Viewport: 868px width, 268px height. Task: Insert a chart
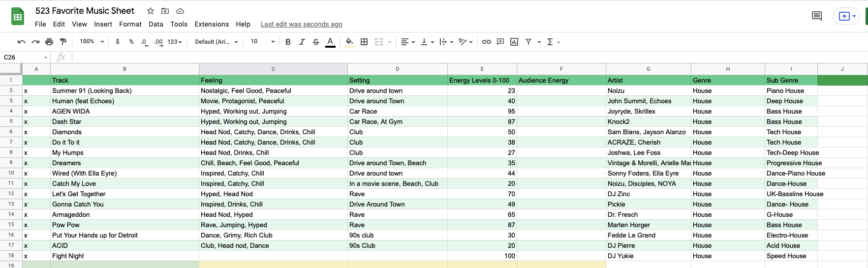coord(514,42)
